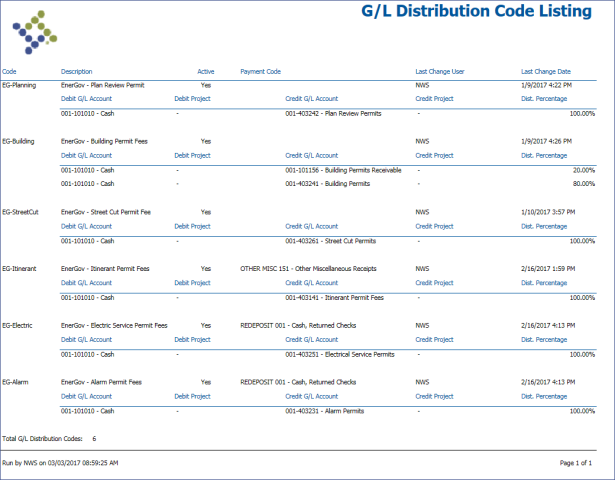Viewport: 615px width, 480px height.
Task: Click the 80.00% distribution percentage
Action: click(582, 184)
